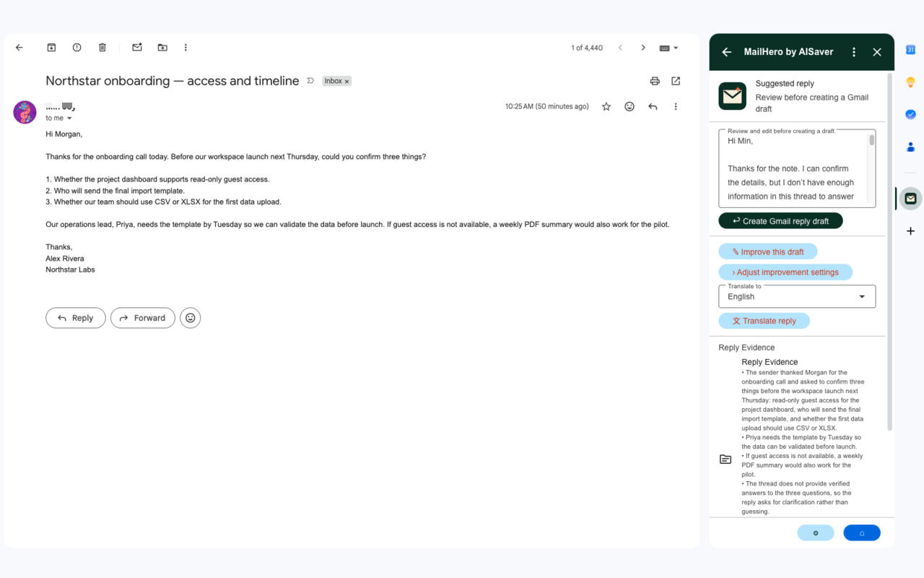The width and height of the screenshot is (924, 578).
Task: Click the home button in MailHero footer
Action: tap(862, 533)
